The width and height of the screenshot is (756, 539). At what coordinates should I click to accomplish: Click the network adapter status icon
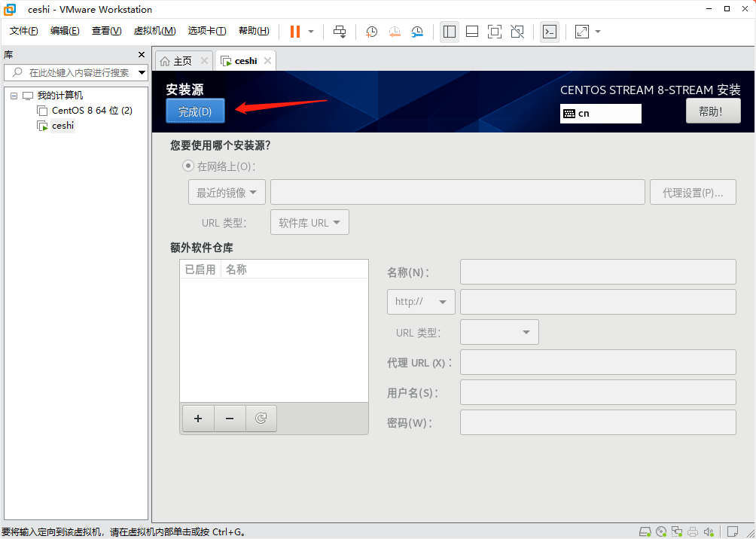coord(678,531)
